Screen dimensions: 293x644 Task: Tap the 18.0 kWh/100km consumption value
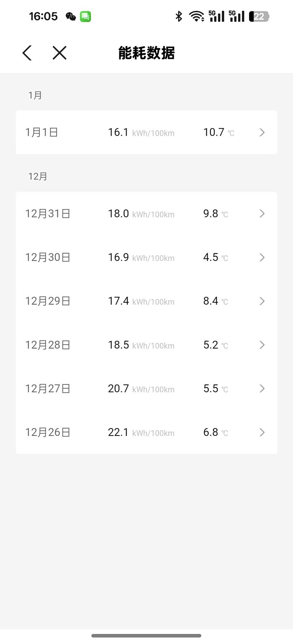141,214
